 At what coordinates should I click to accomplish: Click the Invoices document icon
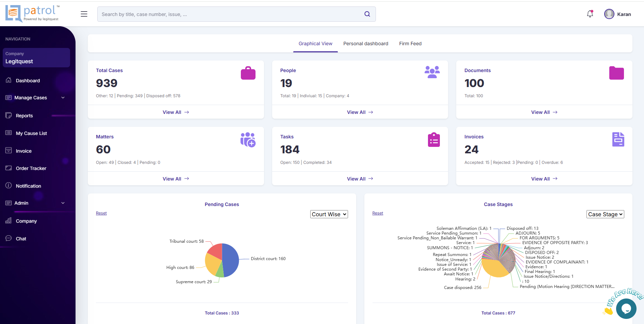pyautogui.click(x=618, y=139)
